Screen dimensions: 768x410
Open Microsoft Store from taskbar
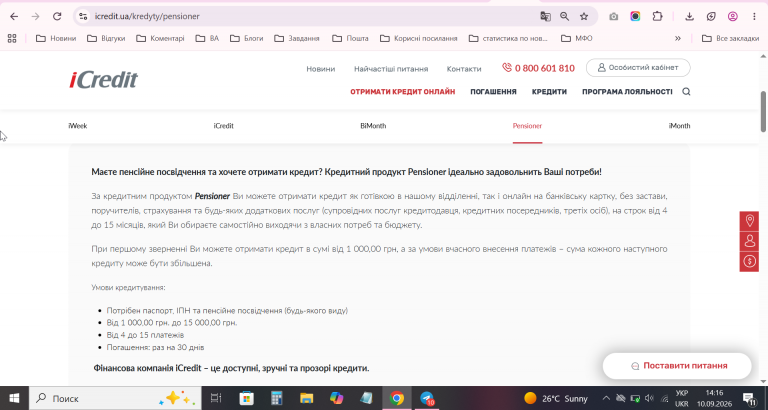point(246,398)
